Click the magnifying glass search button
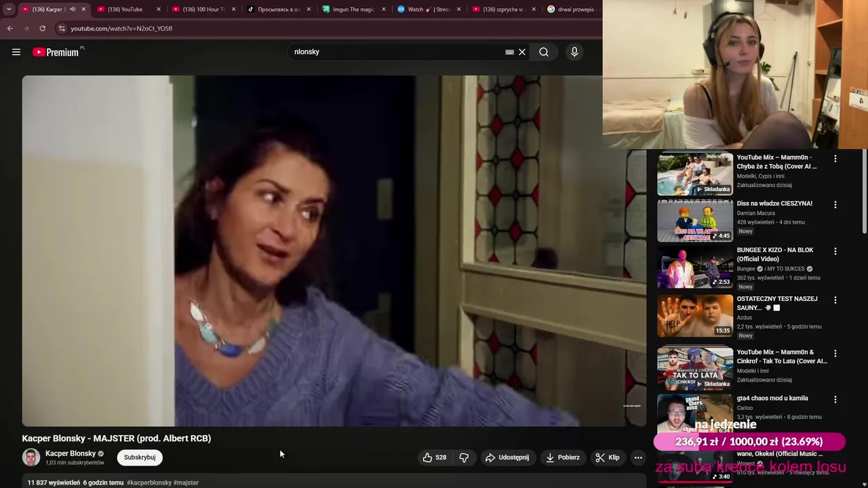The height and width of the screenshot is (488, 868). click(544, 52)
